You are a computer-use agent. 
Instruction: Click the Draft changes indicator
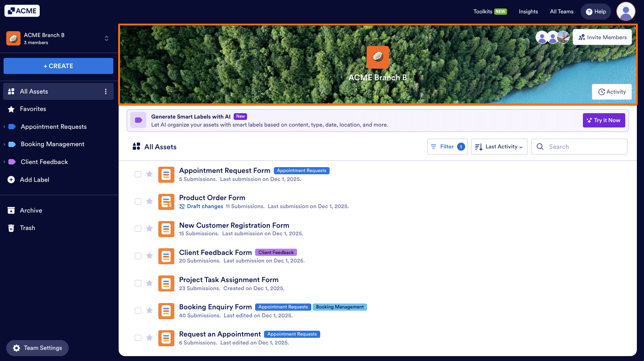point(201,206)
